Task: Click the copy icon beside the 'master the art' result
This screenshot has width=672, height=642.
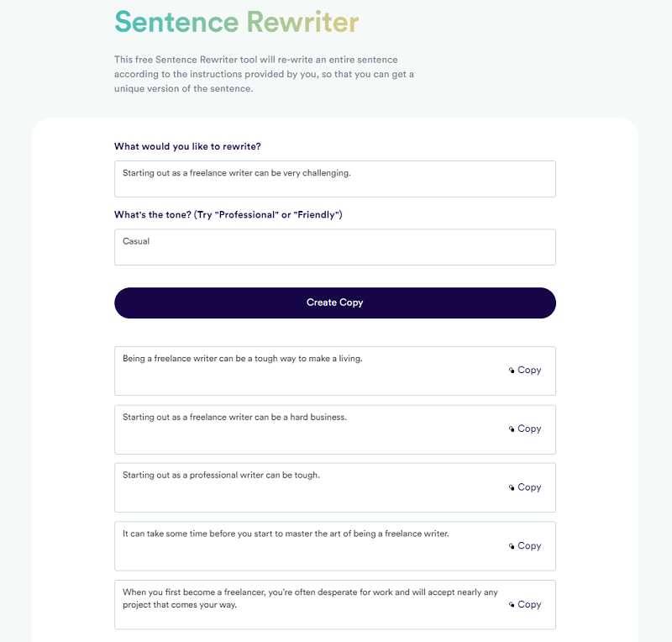Action: tap(512, 547)
